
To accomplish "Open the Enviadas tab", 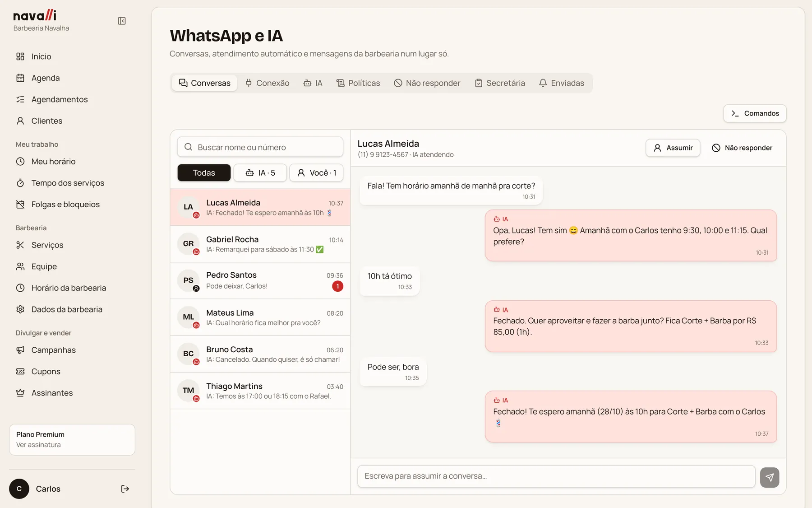I will tap(562, 83).
